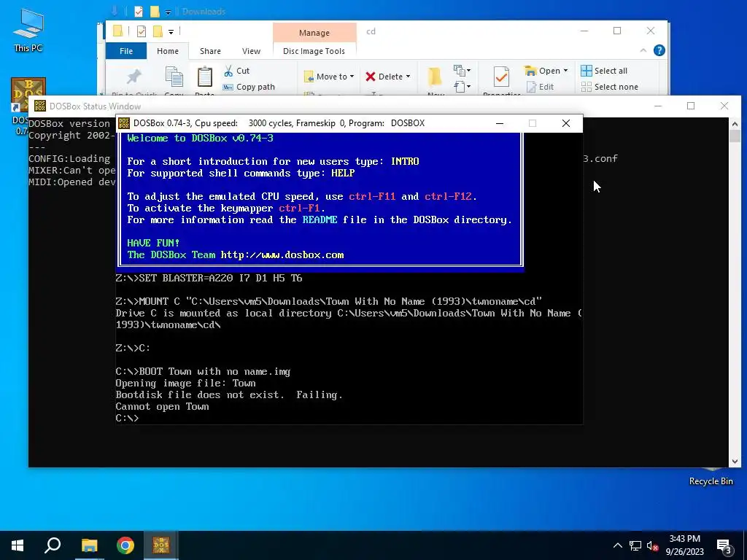747x560 pixels.
Task: Click DOSBox icon in the taskbar
Action: click(x=161, y=545)
